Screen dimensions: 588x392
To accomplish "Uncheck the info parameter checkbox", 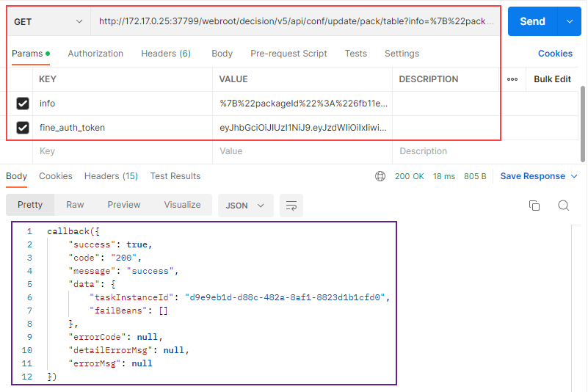I will click(x=23, y=104).
